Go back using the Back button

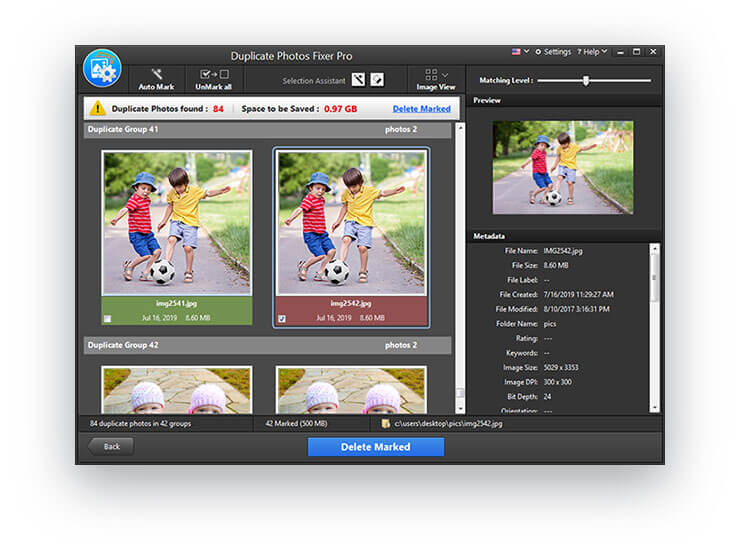point(110,446)
